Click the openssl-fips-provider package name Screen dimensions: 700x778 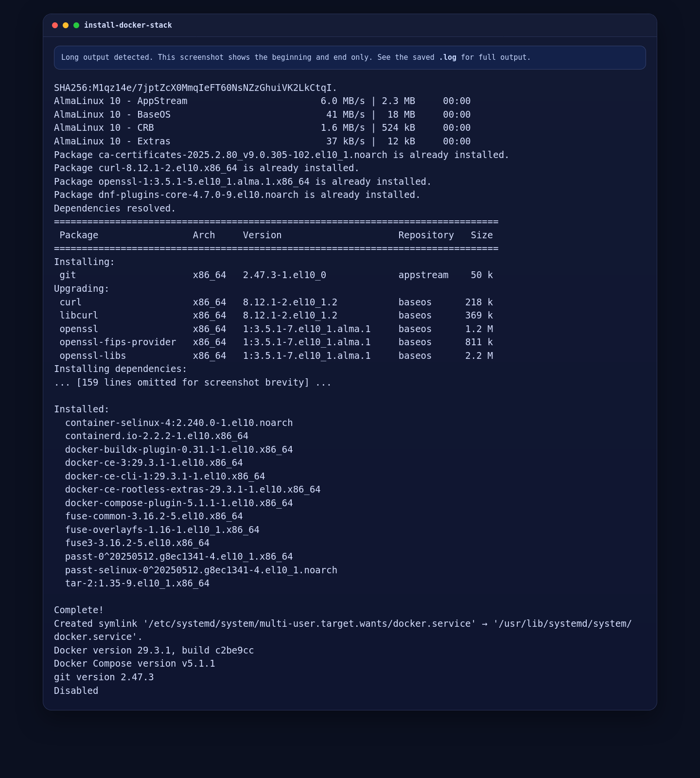click(118, 342)
